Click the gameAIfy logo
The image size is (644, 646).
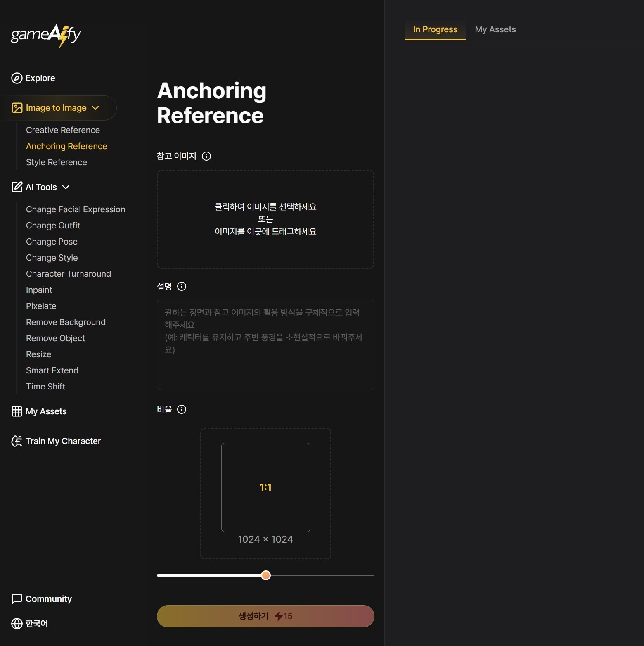point(46,35)
